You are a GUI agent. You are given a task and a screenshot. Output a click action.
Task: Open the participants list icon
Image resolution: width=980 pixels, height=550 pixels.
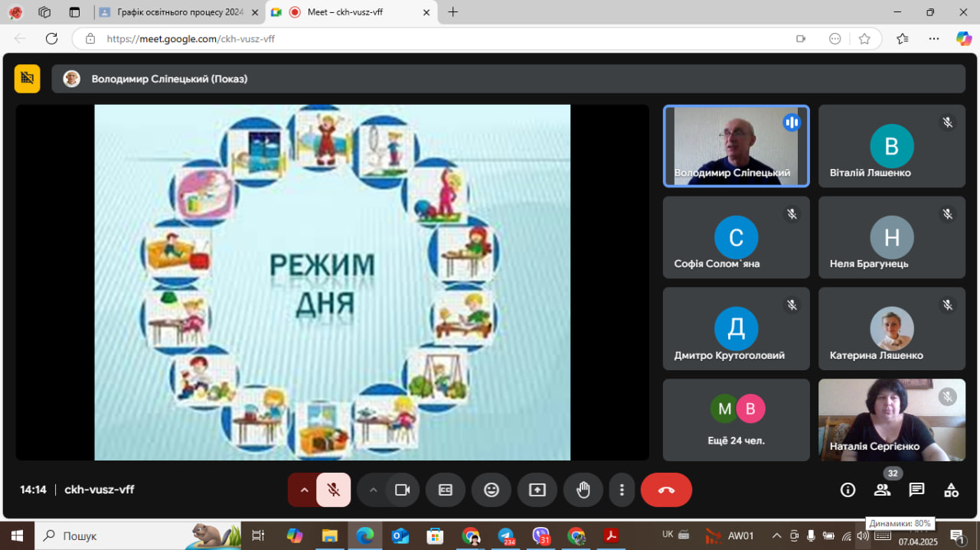[882, 490]
